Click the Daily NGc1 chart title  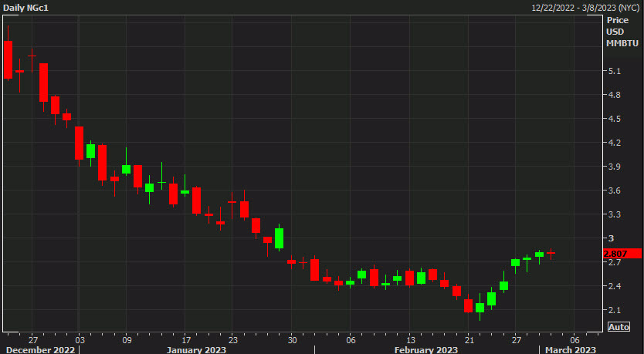pos(26,8)
